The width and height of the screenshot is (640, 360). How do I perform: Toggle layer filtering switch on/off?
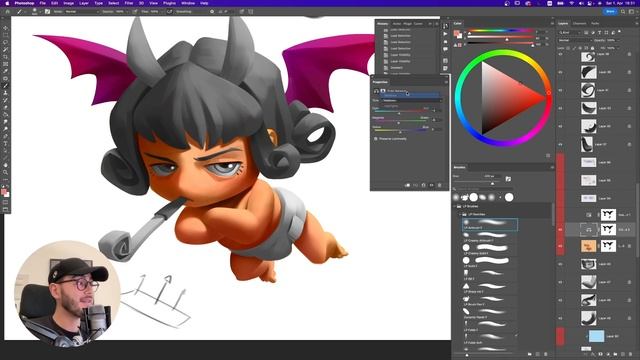(x=619, y=31)
